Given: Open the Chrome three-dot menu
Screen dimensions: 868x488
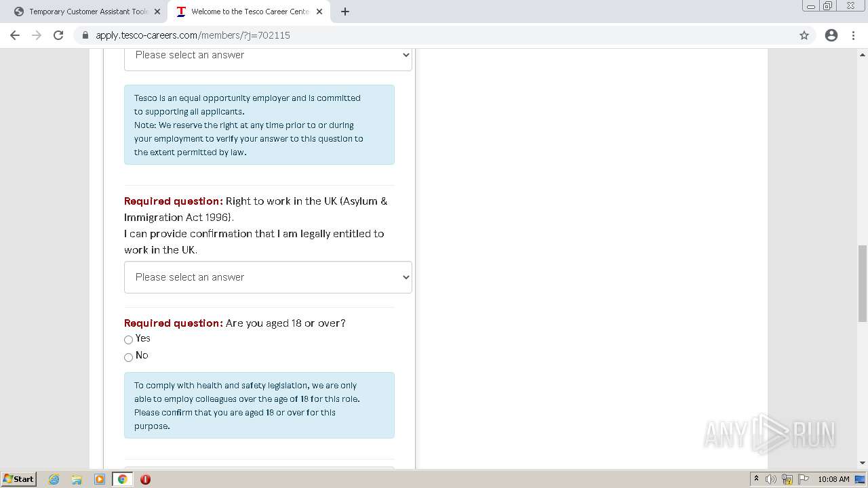Looking at the screenshot, I should (x=854, y=35).
